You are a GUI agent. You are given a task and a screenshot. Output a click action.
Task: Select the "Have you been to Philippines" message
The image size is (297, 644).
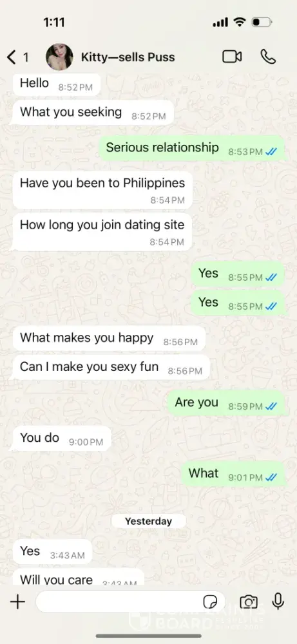(102, 190)
